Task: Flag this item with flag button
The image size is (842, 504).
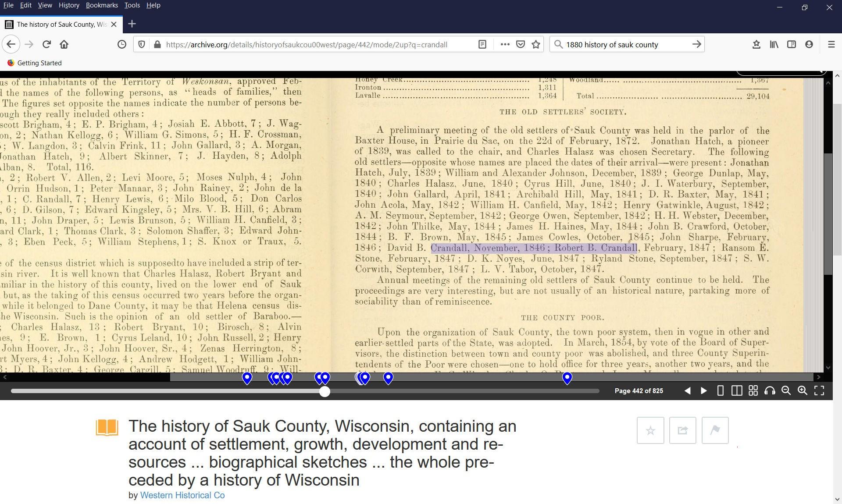Action: click(x=715, y=430)
